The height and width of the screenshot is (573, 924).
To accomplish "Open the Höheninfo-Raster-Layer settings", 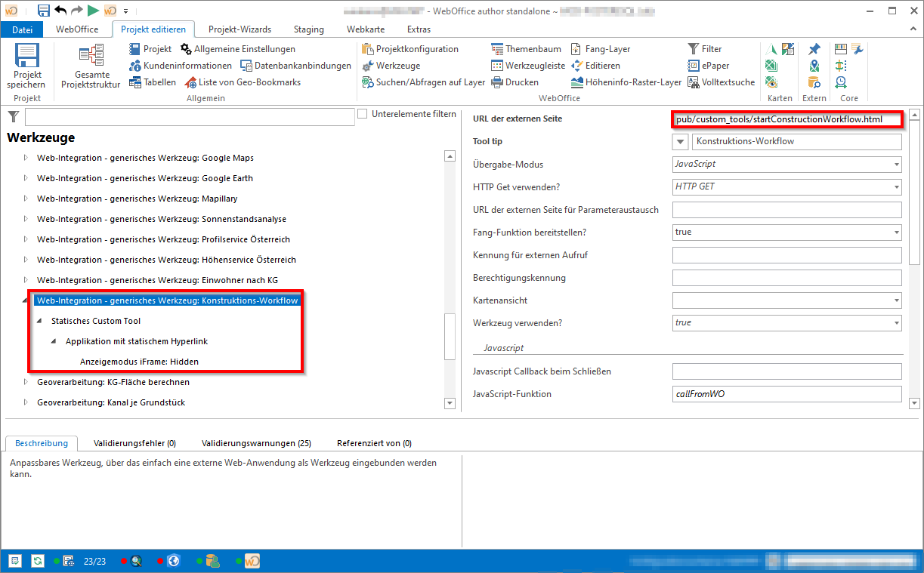I will [578, 82].
